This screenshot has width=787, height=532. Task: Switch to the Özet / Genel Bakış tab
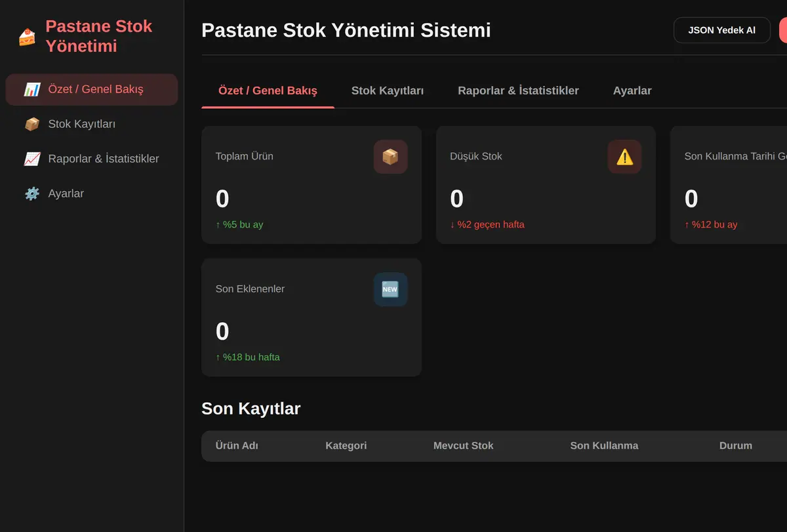(268, 91)
